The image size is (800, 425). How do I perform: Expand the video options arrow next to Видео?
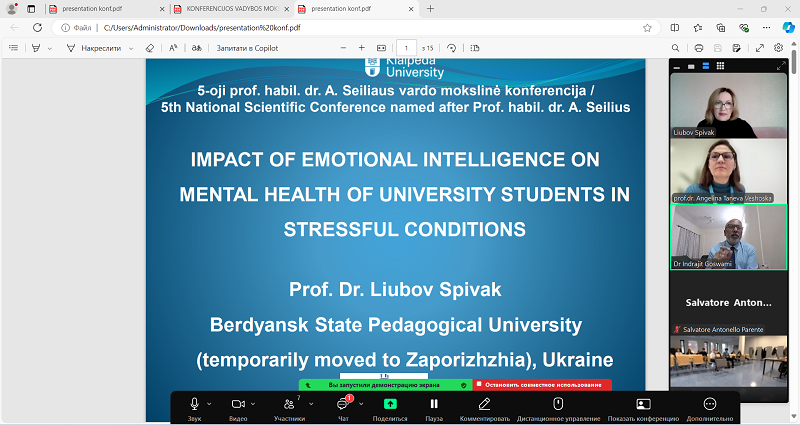click(x=253, y=404)
